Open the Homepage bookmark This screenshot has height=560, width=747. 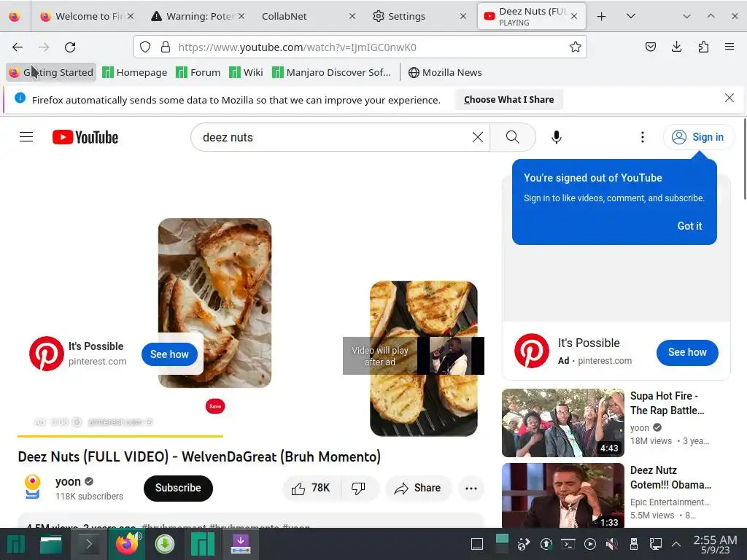[x=135, y=72]
